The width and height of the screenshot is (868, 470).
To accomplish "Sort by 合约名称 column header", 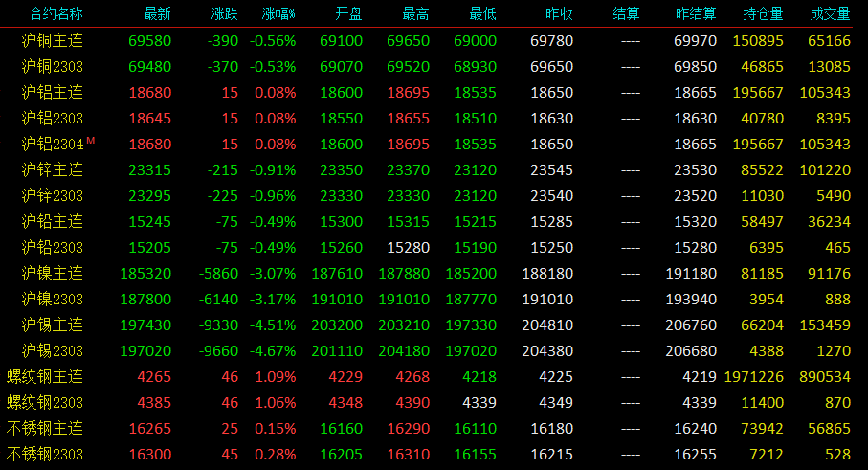I will [x=56, y=13].
